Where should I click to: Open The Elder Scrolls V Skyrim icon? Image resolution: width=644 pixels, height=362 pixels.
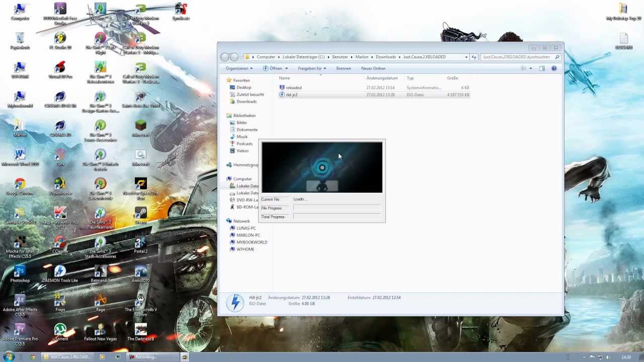point(140,306)
